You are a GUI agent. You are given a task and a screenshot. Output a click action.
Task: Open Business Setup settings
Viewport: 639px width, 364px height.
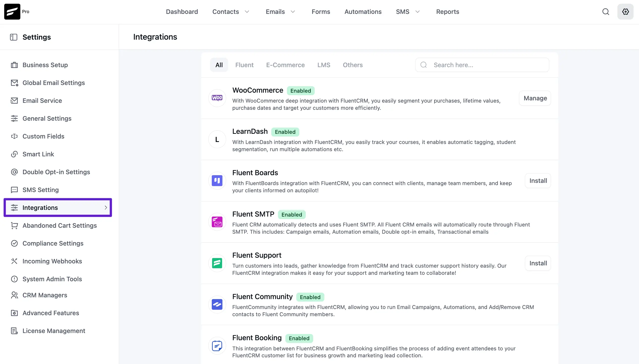pos(45,65)
